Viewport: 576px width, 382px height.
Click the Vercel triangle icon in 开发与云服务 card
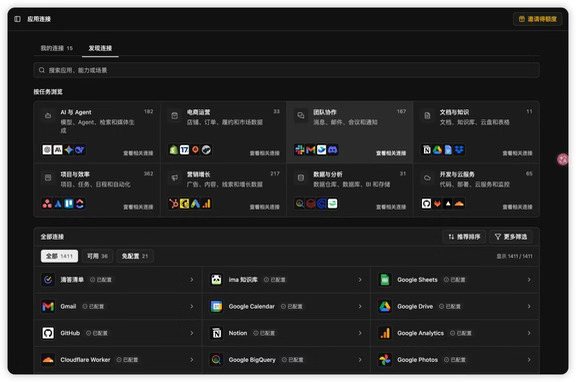pyautogui.click(x=448, y=203)
